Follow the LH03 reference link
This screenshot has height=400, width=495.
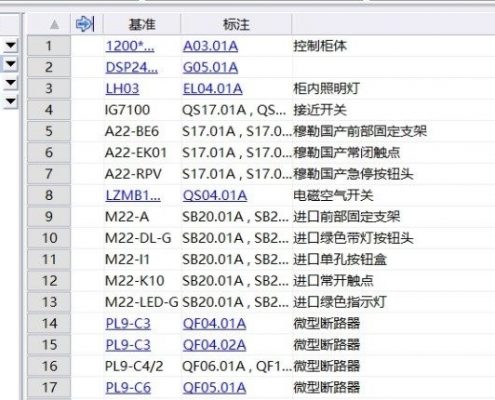click(x=122, y=89)
